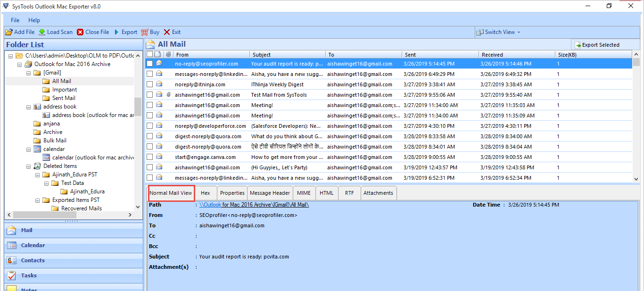The height and width of the screenshot is (291, 644).
Task: Open the mail Path link
Action: click(254, 205)
